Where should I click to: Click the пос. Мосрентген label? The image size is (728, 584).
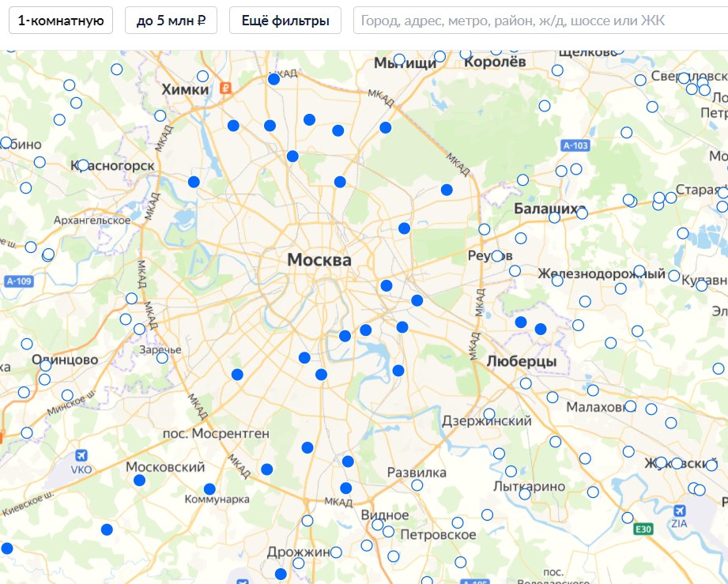click(216, 434)
